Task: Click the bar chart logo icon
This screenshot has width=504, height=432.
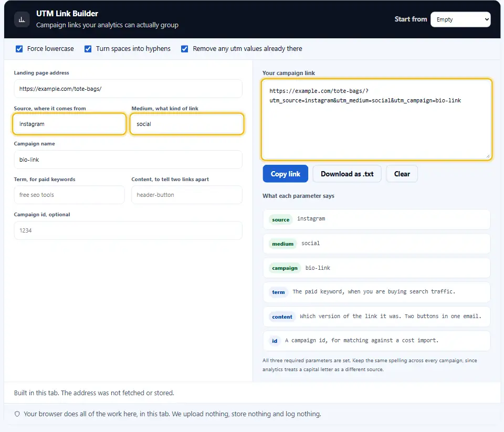Action: point(22,19)
